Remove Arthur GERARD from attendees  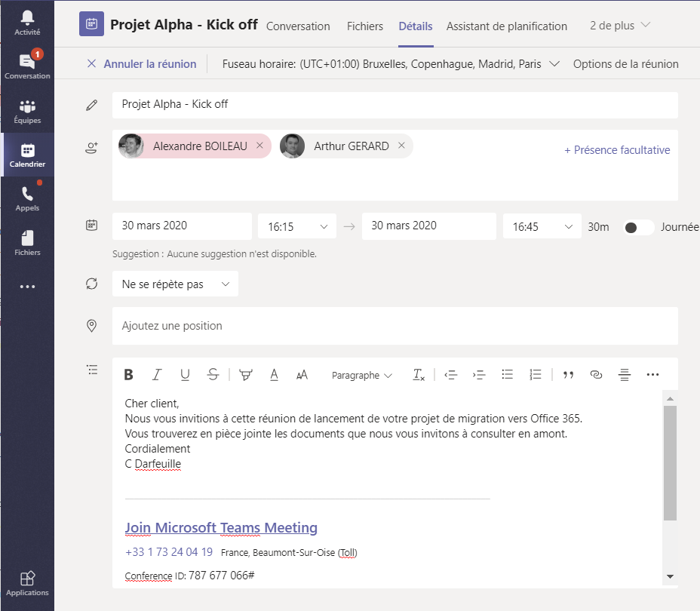coord(401,146)
